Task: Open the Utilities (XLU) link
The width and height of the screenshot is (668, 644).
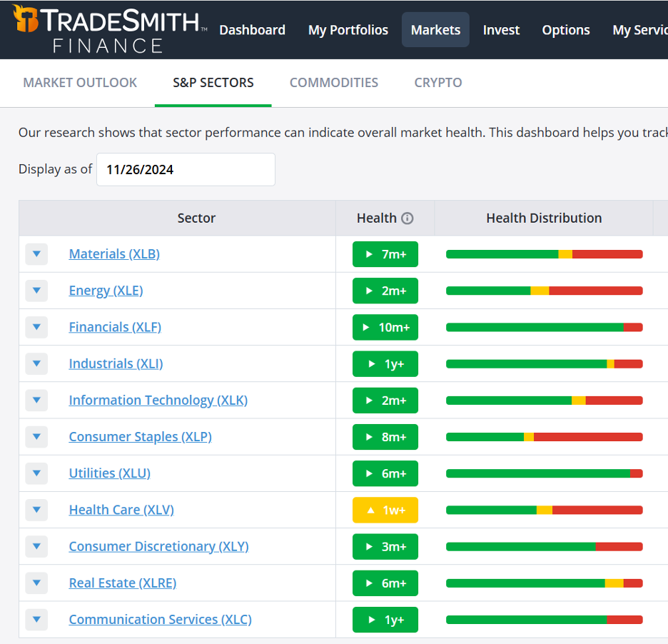Action: [x=109, y=473]
